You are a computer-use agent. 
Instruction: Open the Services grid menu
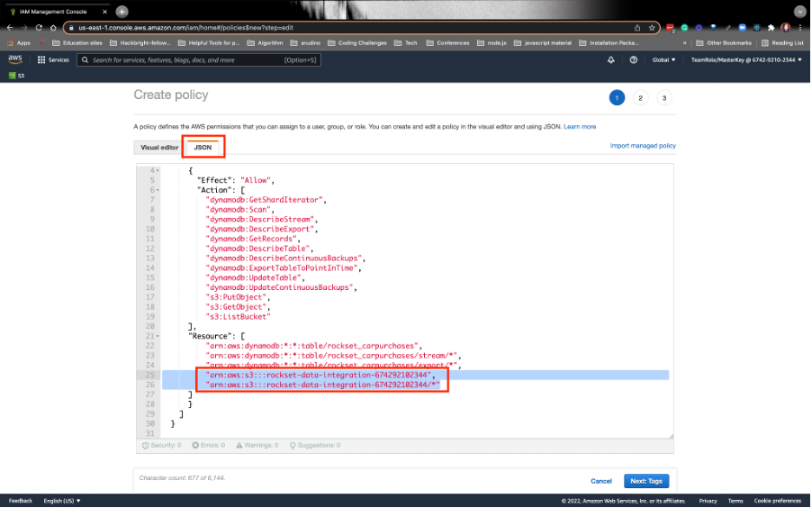coord(53,60)
